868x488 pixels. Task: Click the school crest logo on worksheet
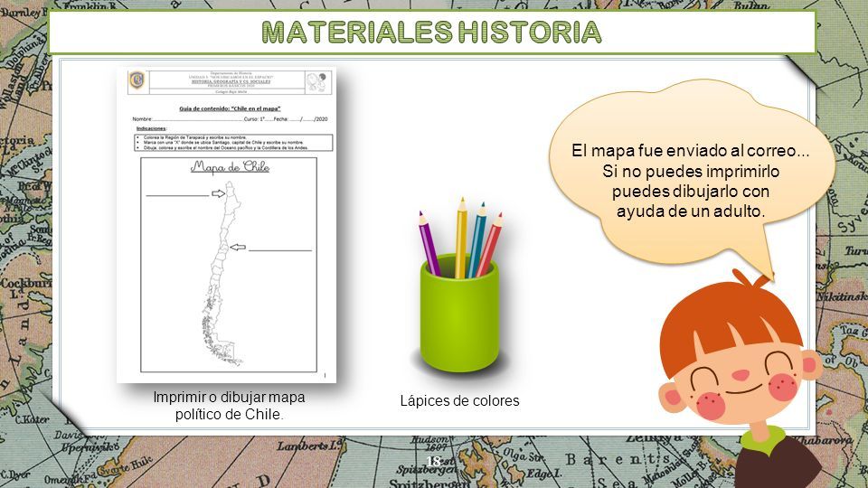point(137,80)
